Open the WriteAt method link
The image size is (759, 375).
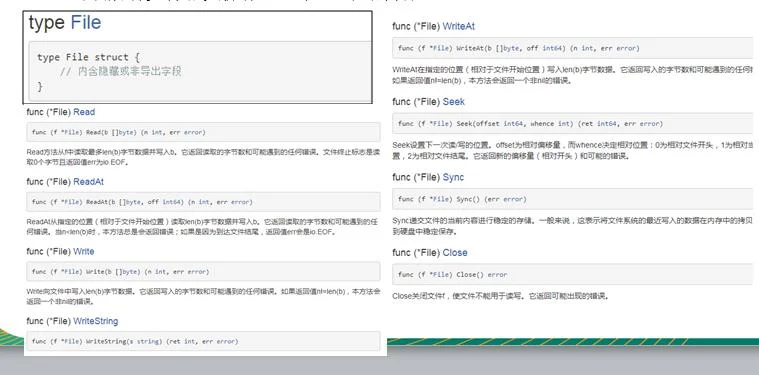coord(458,26)
